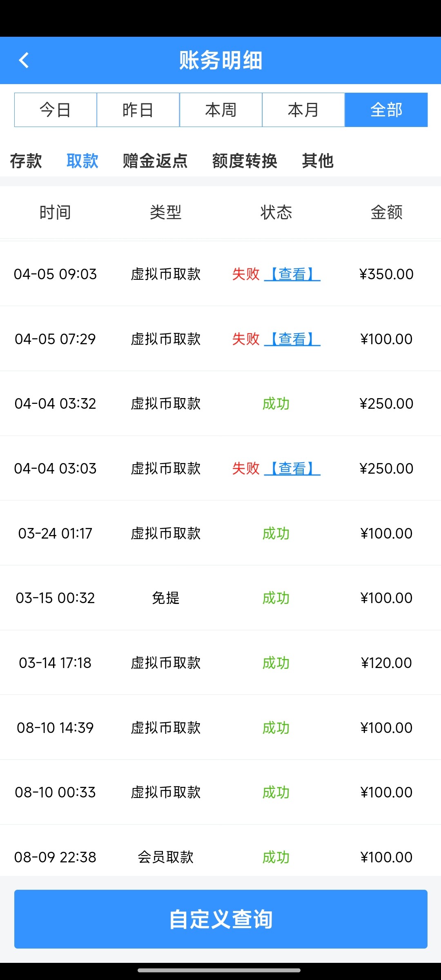The height and width of the screenshot is (980, 441).
Task: Open the 其他 category tab
Action: [318, 161]
